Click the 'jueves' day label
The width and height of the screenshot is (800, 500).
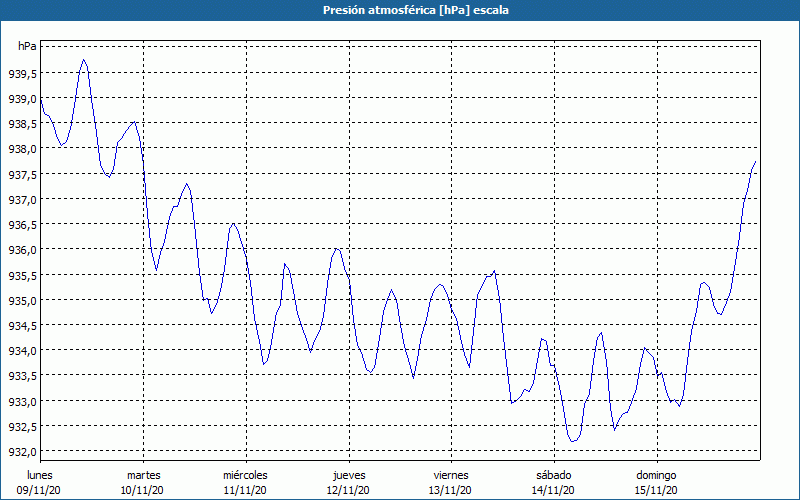pyautogui.click(x=349, y=476)
